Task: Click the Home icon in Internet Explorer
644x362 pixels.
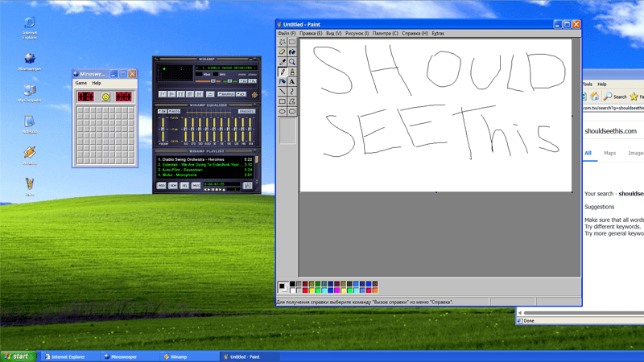Action: pos(594,97)
